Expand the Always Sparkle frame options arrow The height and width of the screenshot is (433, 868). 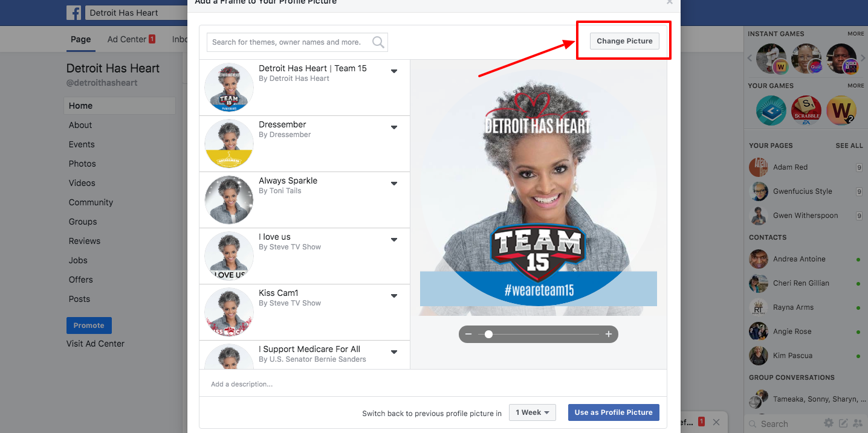click(x=394, y=184)
